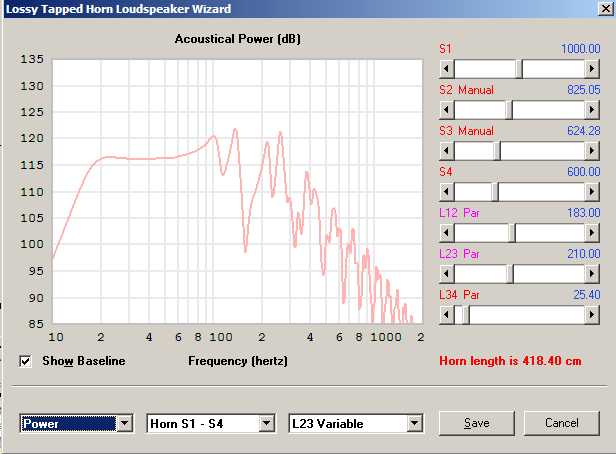The width and height of the screenshot is (616, 454).
Task: Click the Save button
Action: click(477, 423)
